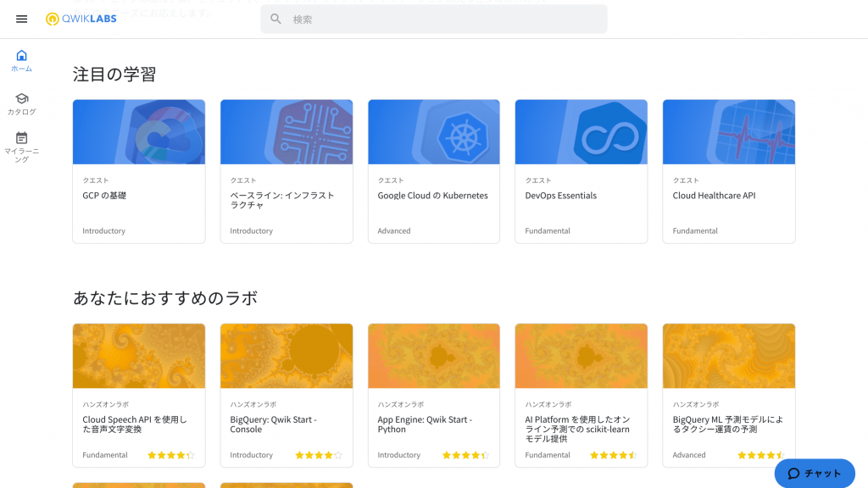Screen dimensions: 868x488
Task: Click App Engine: Qwik Start thumbnail
Action: (x=434, y=357)
